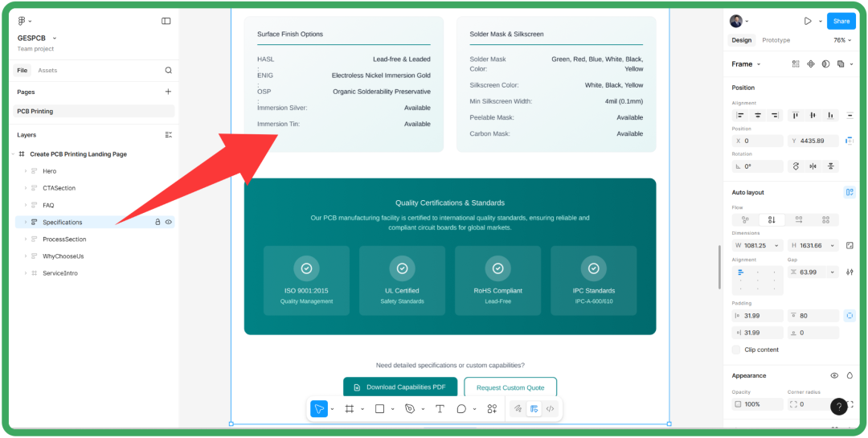
Task: Choose the Comment tool
Action: pos(461,409)
